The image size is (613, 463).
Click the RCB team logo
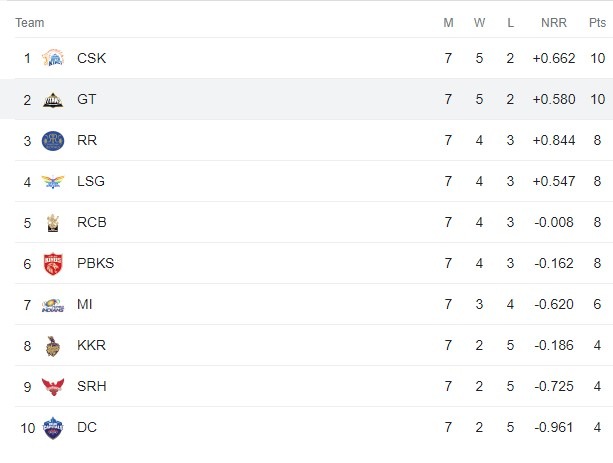pyautogui.click(x=53, y=223)
